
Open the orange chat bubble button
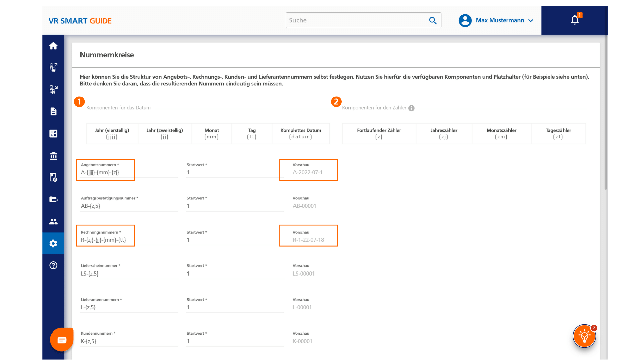point(62,340)
